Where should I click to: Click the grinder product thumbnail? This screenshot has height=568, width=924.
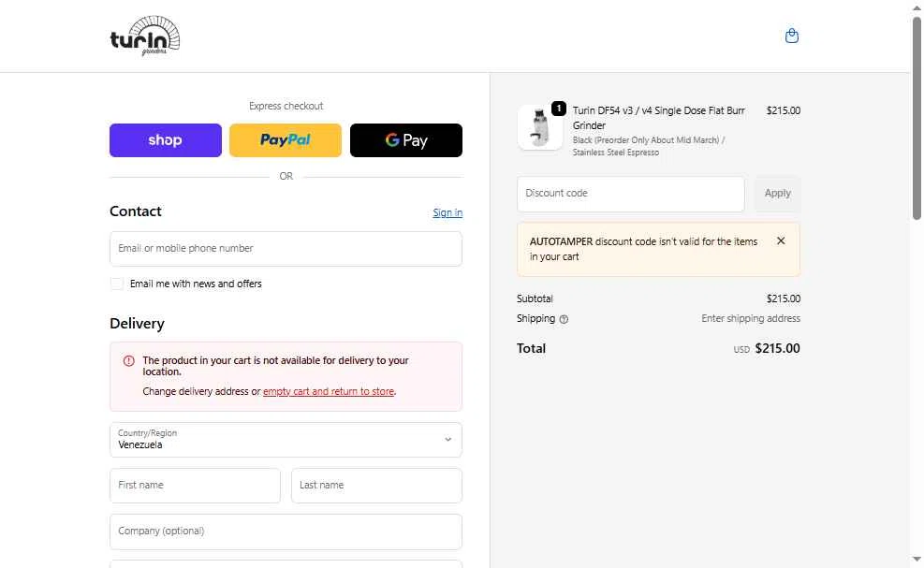coord(540,127)
